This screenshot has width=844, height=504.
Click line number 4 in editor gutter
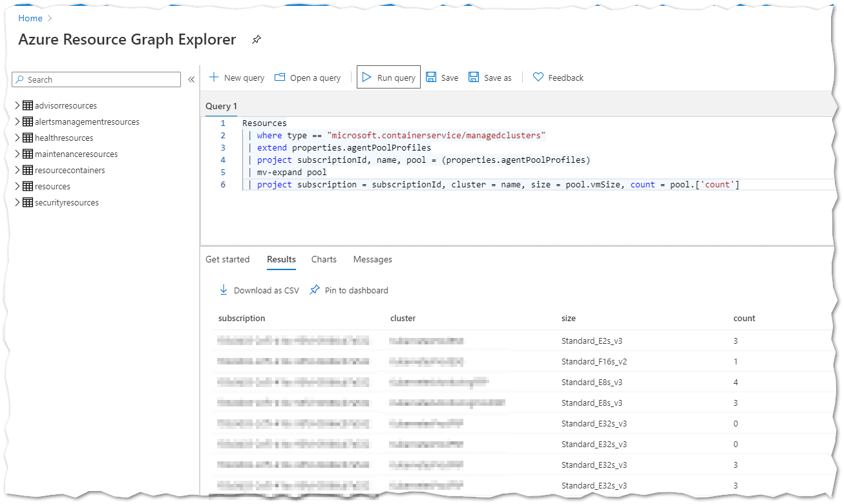pyautogui.click(x=223, y=160)
